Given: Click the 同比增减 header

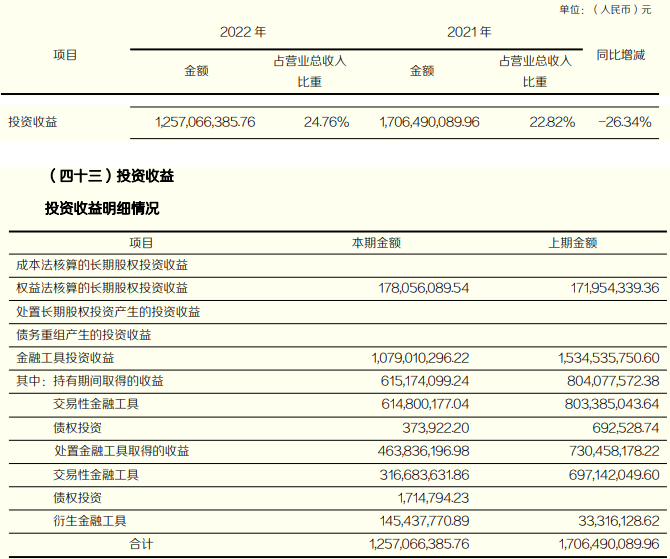Looking at the screenshot, I should point(620,55).
